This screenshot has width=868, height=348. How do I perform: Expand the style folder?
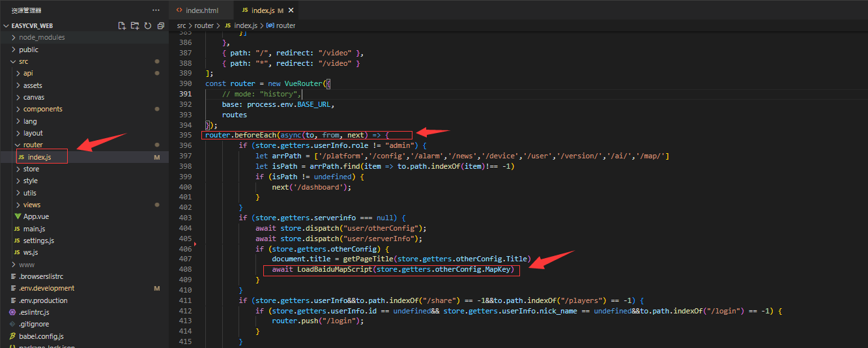point(31,181)
